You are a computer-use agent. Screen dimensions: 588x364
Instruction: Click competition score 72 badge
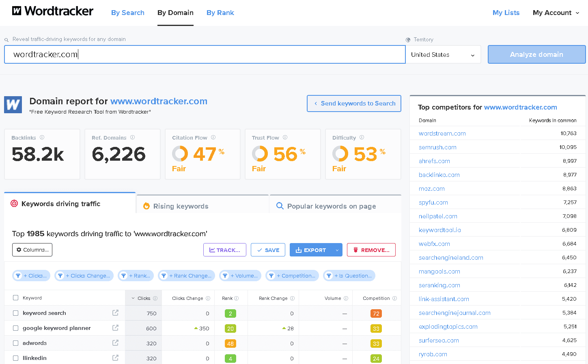tap(376, 313)
